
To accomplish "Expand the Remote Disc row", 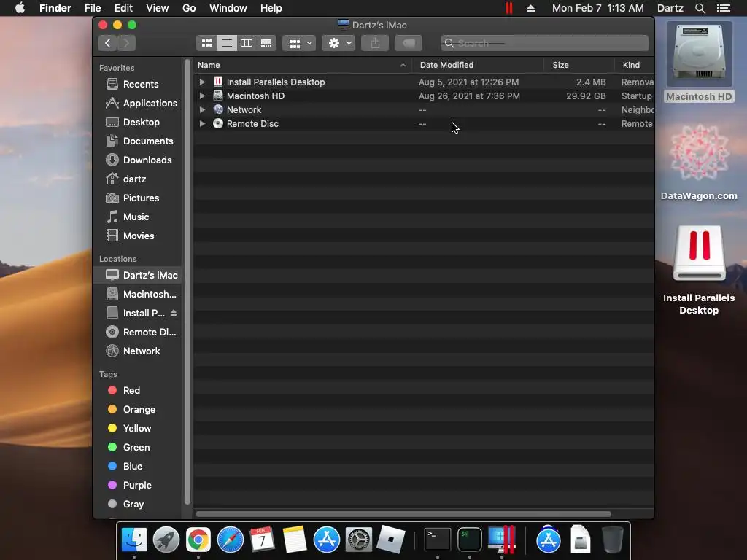I will pyautogui.click(x=202, y=123).
